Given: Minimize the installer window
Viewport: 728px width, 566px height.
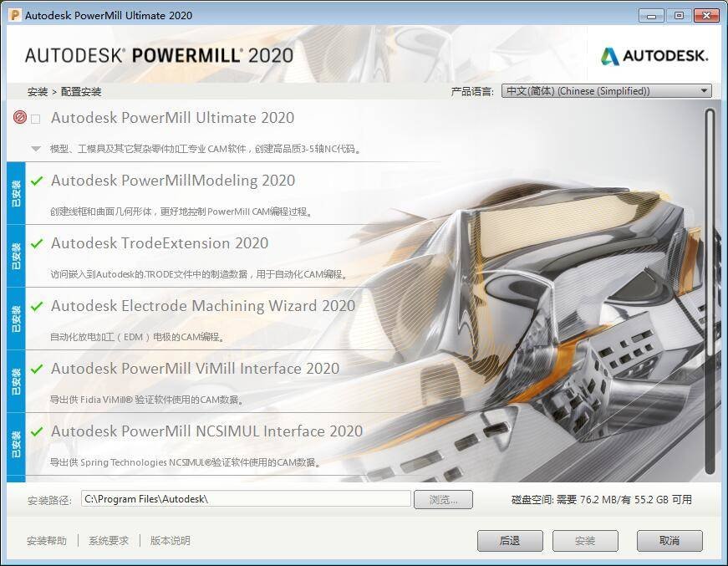Looking at the screenshot, I should coord(651,16).
